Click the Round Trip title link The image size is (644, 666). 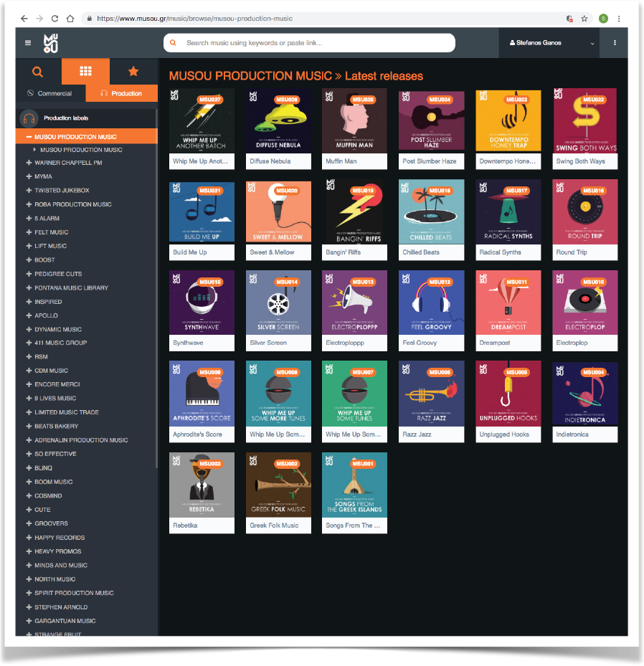tap(572, 252)
